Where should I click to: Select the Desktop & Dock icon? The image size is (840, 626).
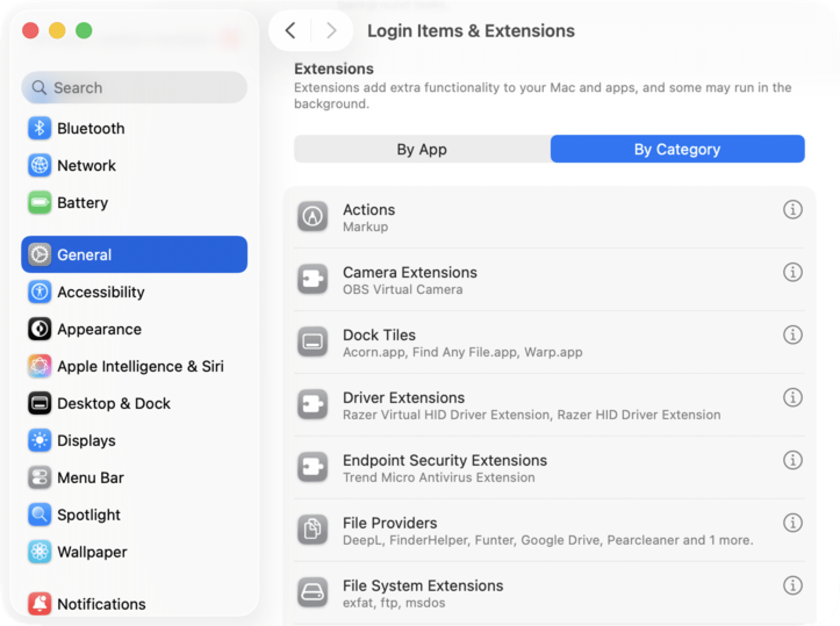[40, 404]
